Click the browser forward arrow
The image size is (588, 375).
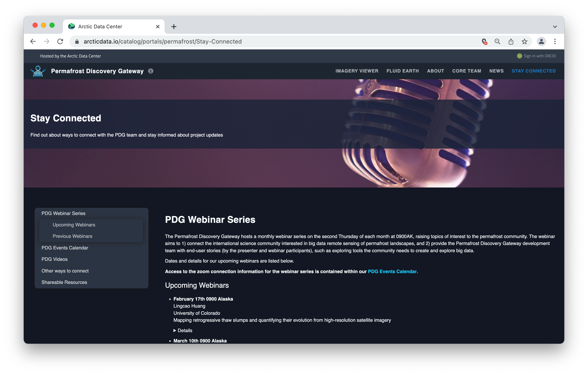point(46,41)
